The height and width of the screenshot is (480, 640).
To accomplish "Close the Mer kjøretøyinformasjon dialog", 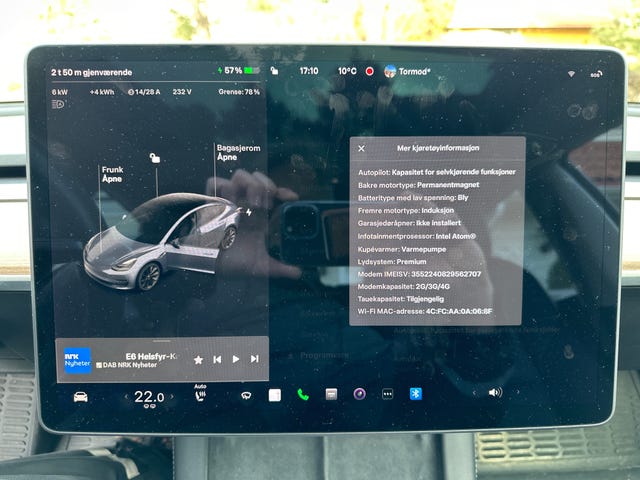I will point(361,149).
